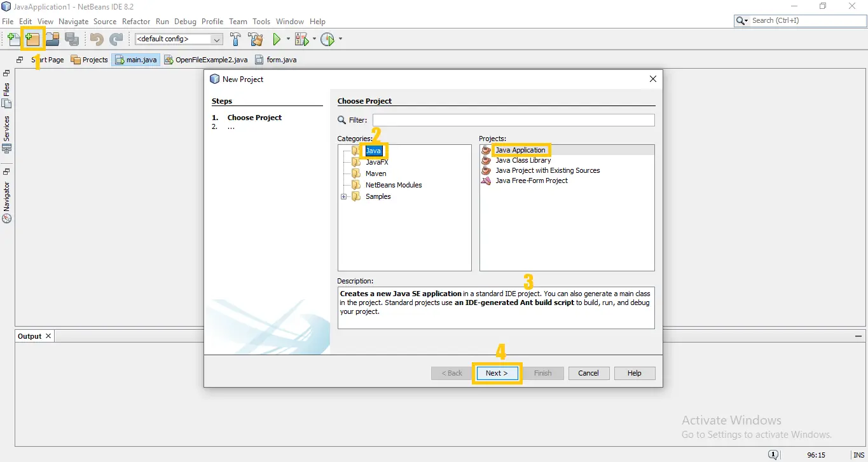Run the project with the green arrow icon
Viewport: 868px width, 462px height.
(278, 39)
